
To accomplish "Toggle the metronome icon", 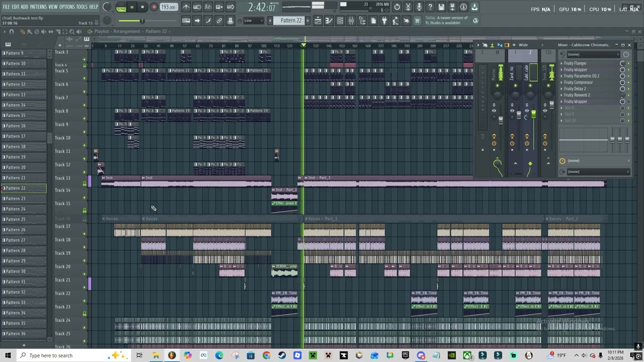I will (x=186, y=7).
